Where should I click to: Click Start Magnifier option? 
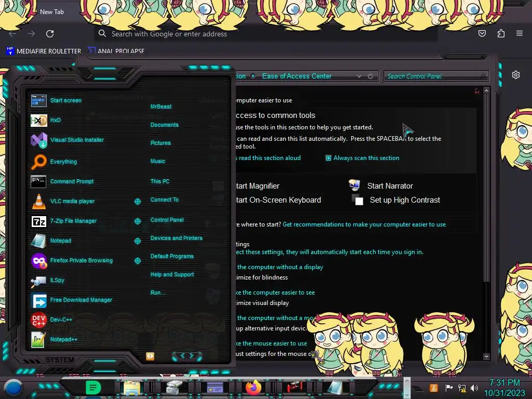coord(258,186)
